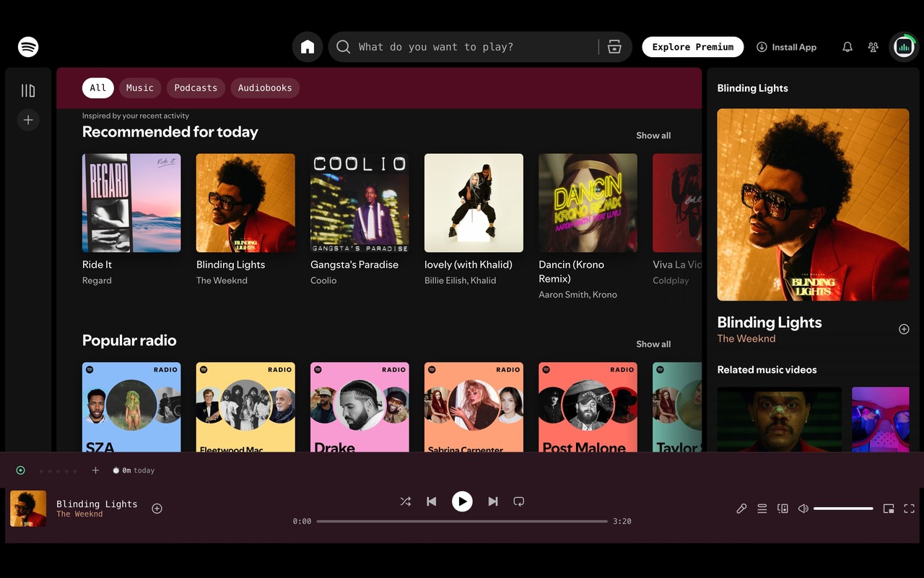This screenshot has height=578, width=924.
Task: Click Regard artist link
Action: (x=97, y=280)
